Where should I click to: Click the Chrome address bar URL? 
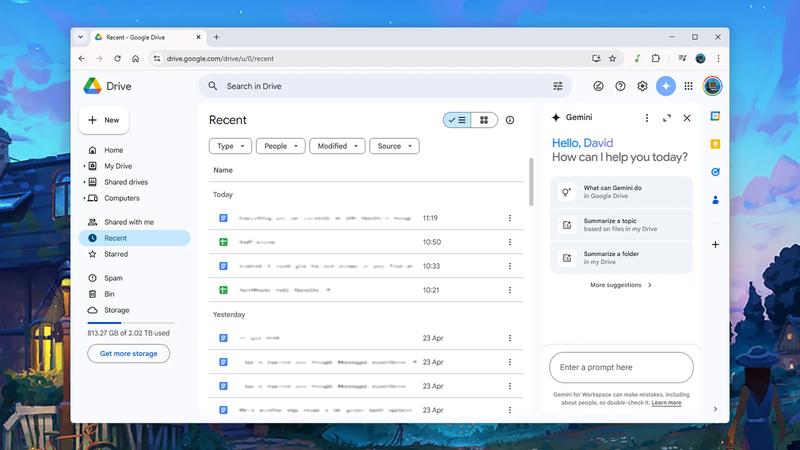[220, 59]
